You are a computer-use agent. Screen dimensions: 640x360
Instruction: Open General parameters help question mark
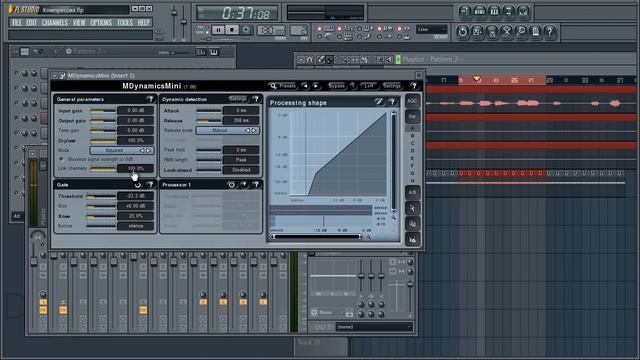(x=150, y=99)
